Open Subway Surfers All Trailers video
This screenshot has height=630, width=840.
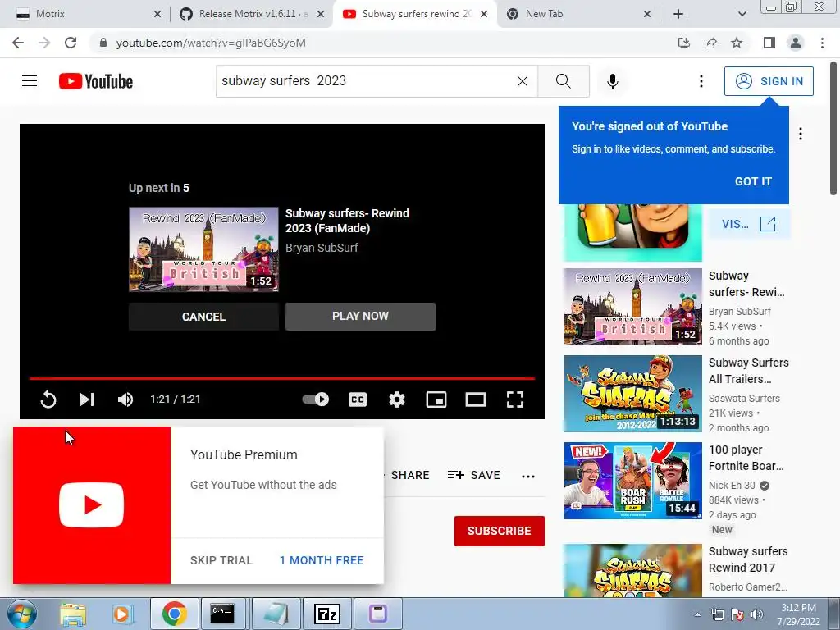pos(632,394)
